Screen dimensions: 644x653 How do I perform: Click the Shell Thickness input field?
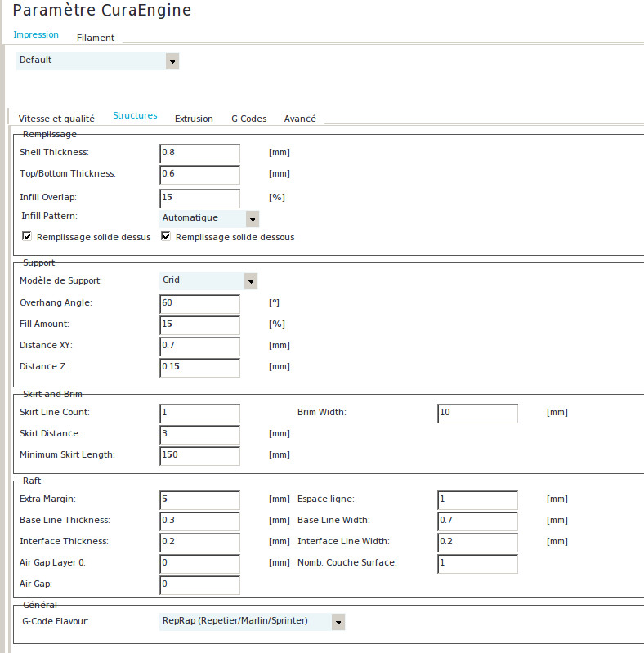[200, 154]
